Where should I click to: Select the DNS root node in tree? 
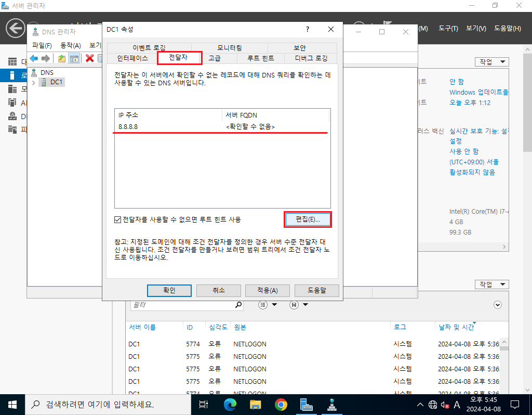pyautogui.click(x=46, y=72)
